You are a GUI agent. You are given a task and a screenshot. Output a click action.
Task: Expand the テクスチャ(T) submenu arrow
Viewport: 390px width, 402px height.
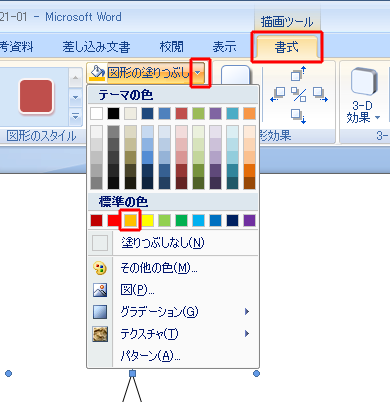click(247, 334)
